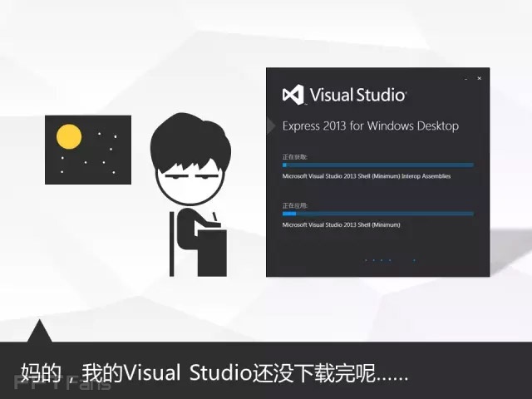The width and height of the screenshot is (532, 399).
Task: Select the starry night sky picture
Action: [x=87, y=149]
